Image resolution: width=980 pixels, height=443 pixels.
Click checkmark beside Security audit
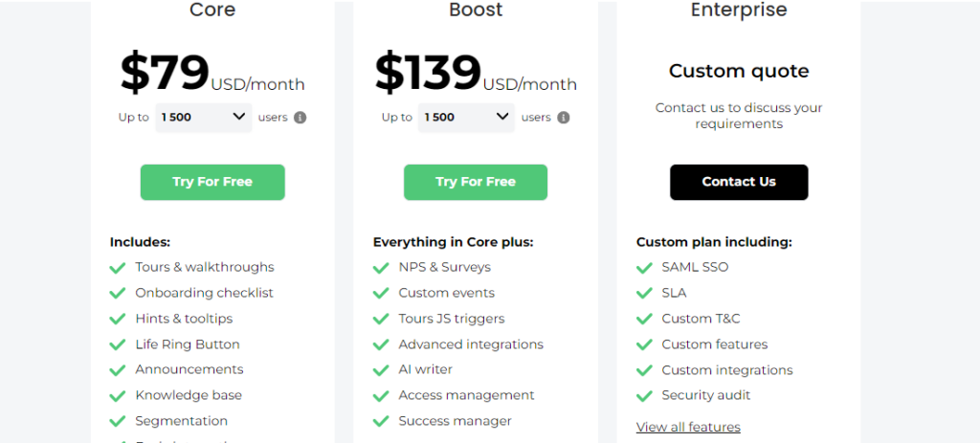644,395
